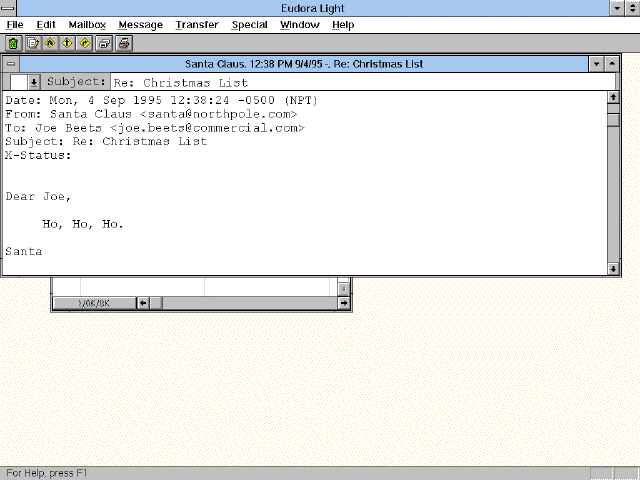Click the Date header line text
Image resolution: width=640 pixels, height=480 pixels.
click(x=162, y=100)
